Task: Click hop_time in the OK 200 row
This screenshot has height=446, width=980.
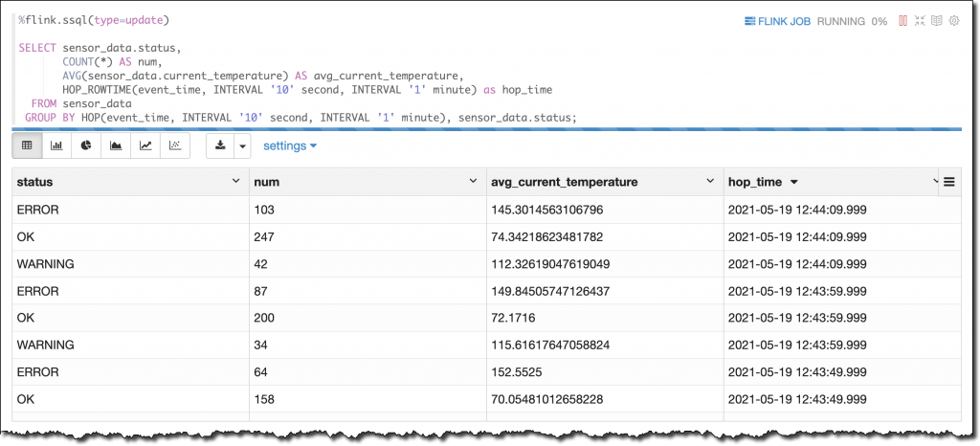Action: pyautogui.click(x=797, y=318)
